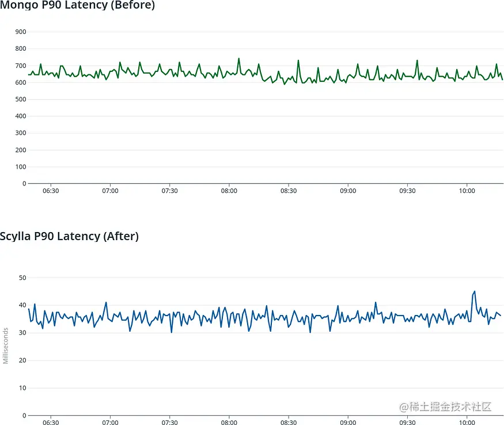
Task: Click the 30 y-axis label on the Scylla chart
Action: coord(22,332)
